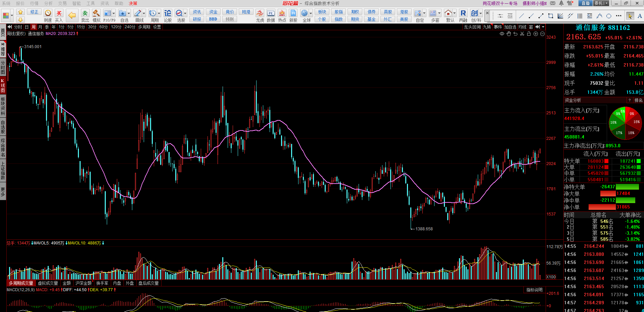Screen dimensions: 644x312
Task: Select the ellipse drawing tool
Action: (609, 16)
